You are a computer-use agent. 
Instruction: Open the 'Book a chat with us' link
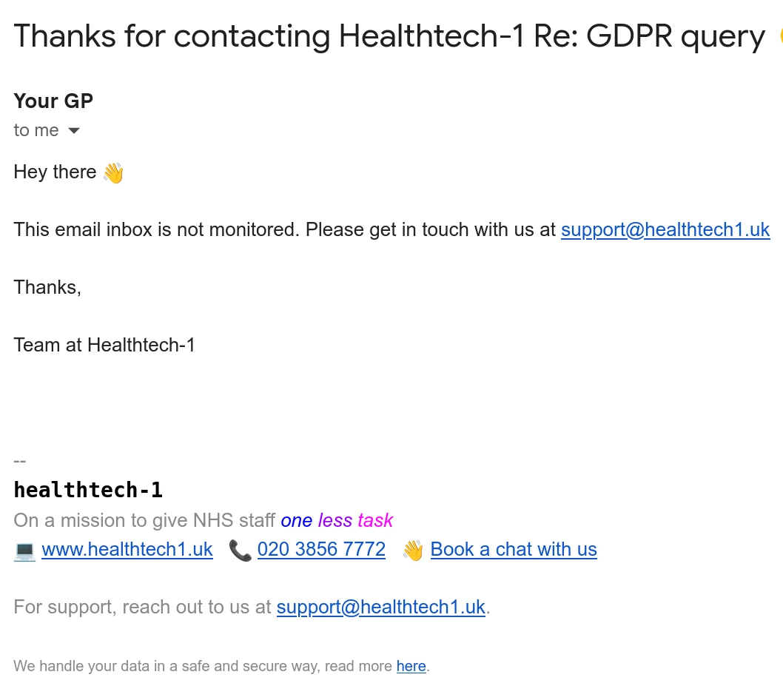[x=514, y=550]
